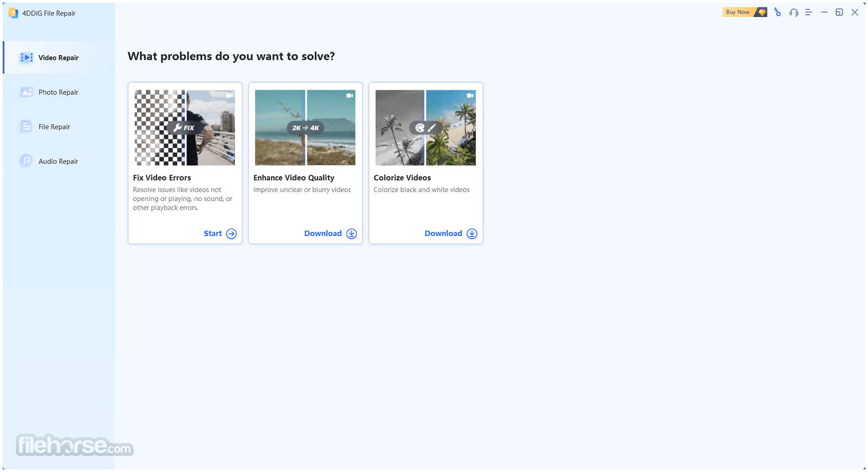Image resolution: width=868 pixels, height=472 pixels.
Task: Click the Colorize Videos palette thumbnail
Action: pos(426,128)
